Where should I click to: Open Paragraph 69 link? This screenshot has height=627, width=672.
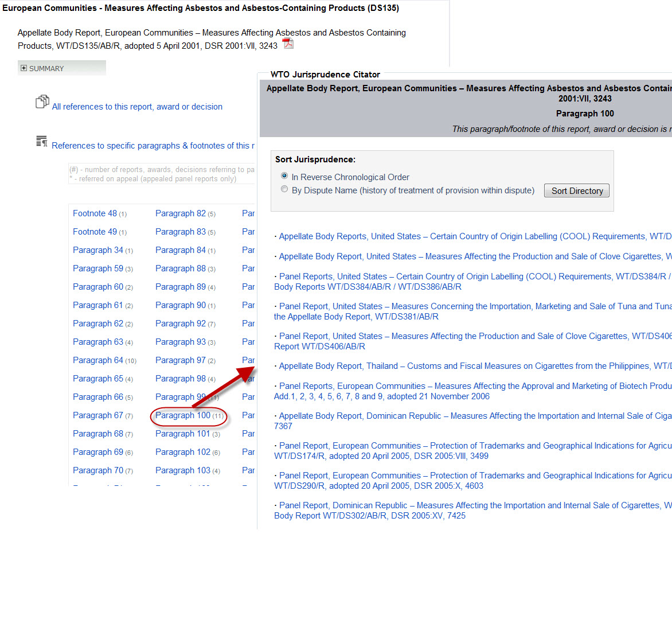[x=97, y=453]
